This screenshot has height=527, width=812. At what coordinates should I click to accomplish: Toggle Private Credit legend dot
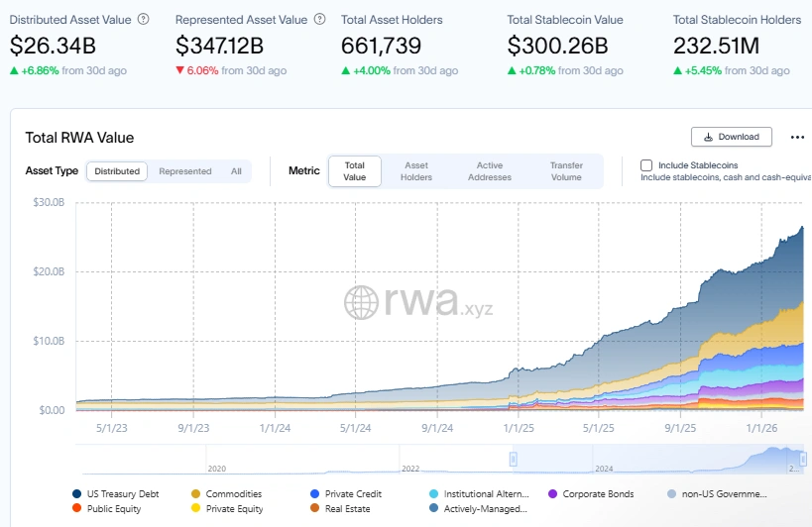click(315, 493)
